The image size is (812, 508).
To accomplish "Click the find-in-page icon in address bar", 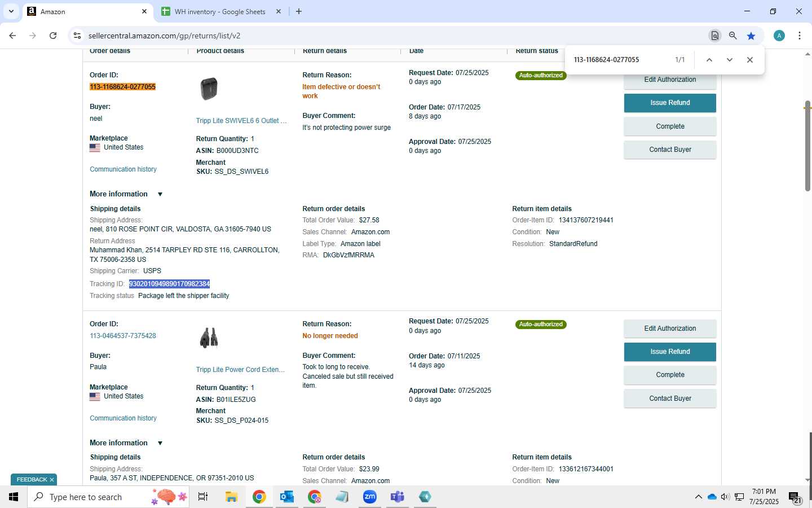I will (714, 36).
